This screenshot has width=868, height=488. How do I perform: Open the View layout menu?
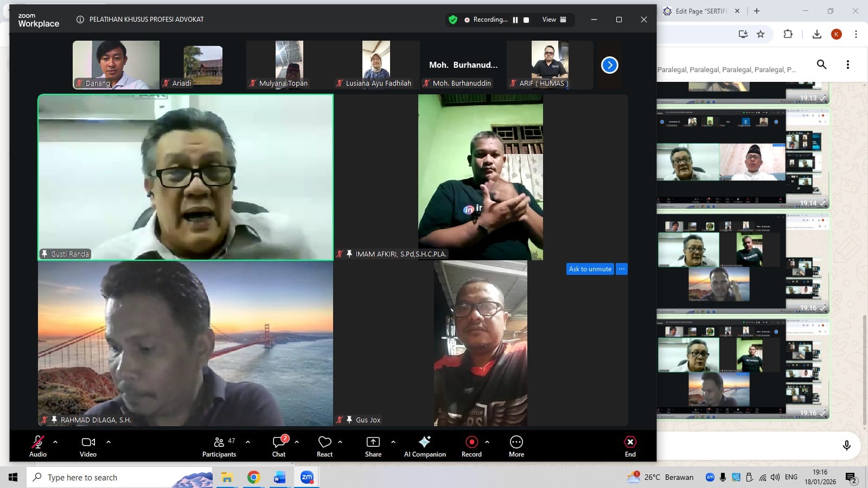tap(554, 20)
